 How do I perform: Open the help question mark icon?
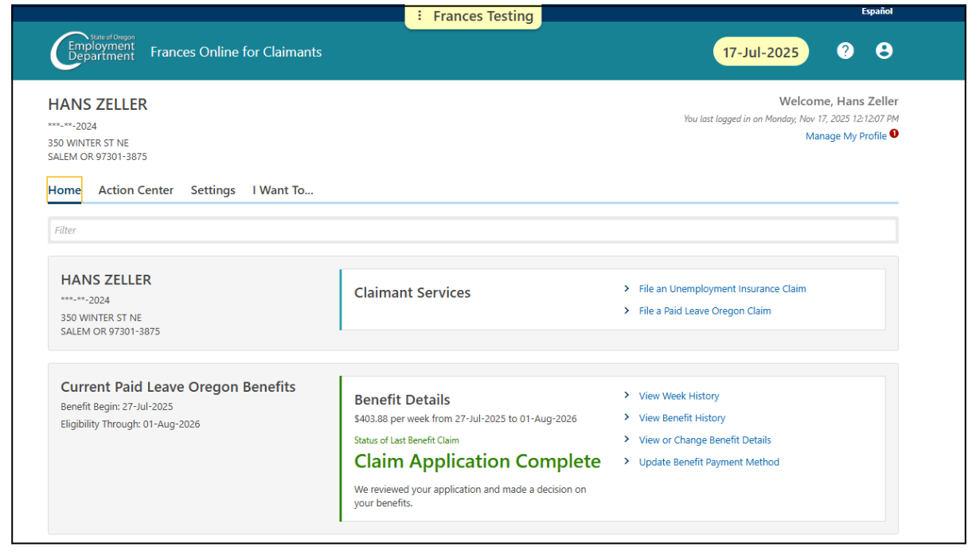(x=845, y=51)
